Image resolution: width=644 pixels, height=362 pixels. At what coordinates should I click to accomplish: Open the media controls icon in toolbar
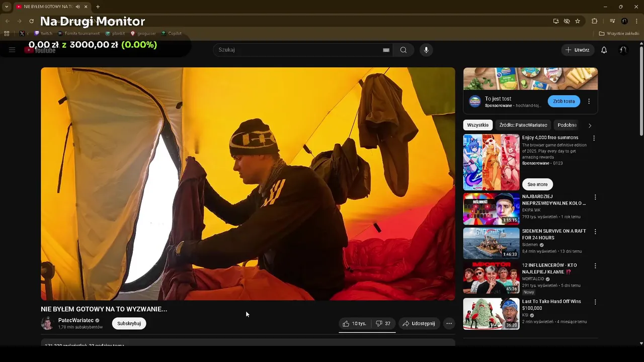point(612,21)
